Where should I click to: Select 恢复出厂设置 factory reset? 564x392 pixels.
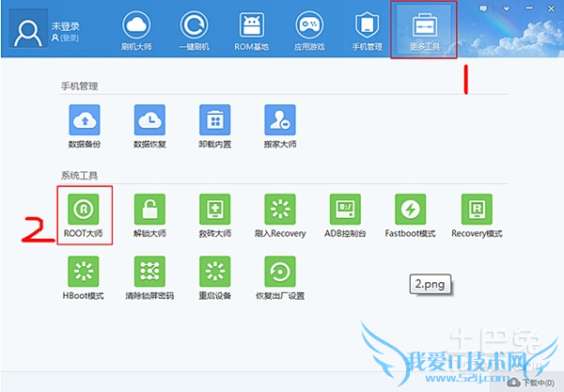pyautogui.click(x=280, y=278)
